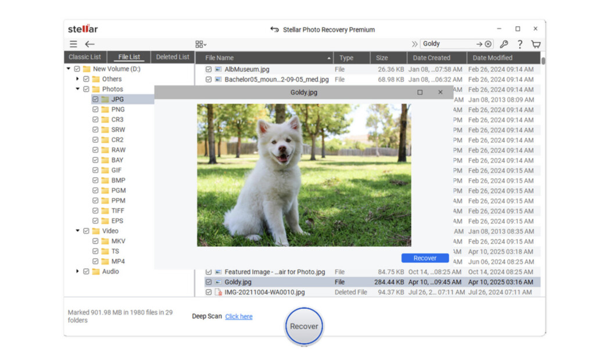Viewport: 595px width, 364px height.
Task: Toggle the CR3 folder checkbox
Action: (x=95, y=120)
